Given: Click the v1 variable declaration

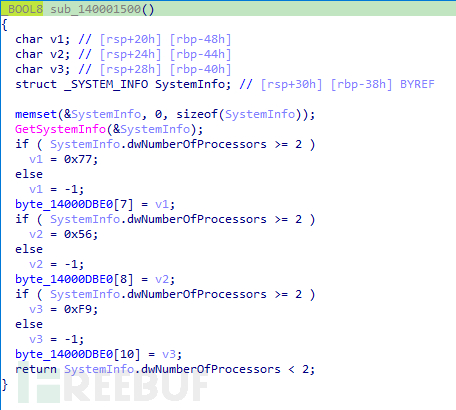Looking at the screenshot, I should pos(57,39).
